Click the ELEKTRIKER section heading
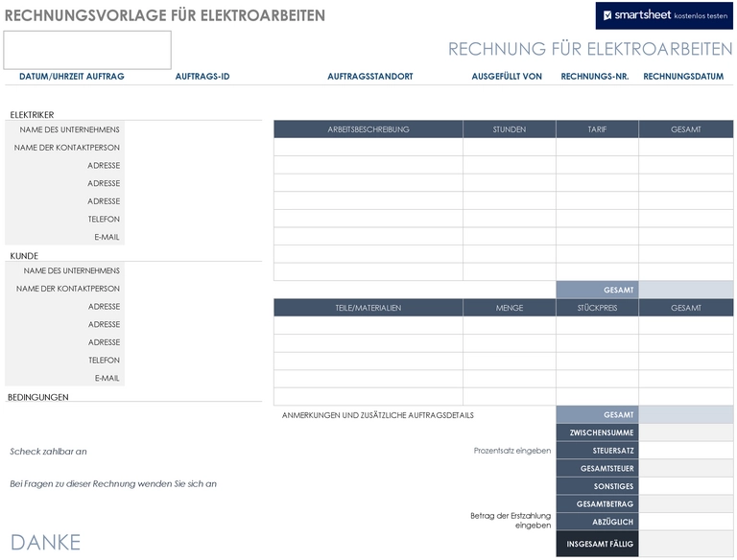Viewport: 737px width, 560px height. (x=32, y=115)
